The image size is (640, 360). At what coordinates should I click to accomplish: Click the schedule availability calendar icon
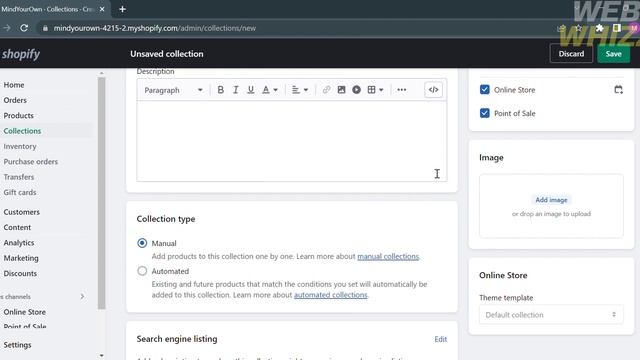tap(618, 90)
